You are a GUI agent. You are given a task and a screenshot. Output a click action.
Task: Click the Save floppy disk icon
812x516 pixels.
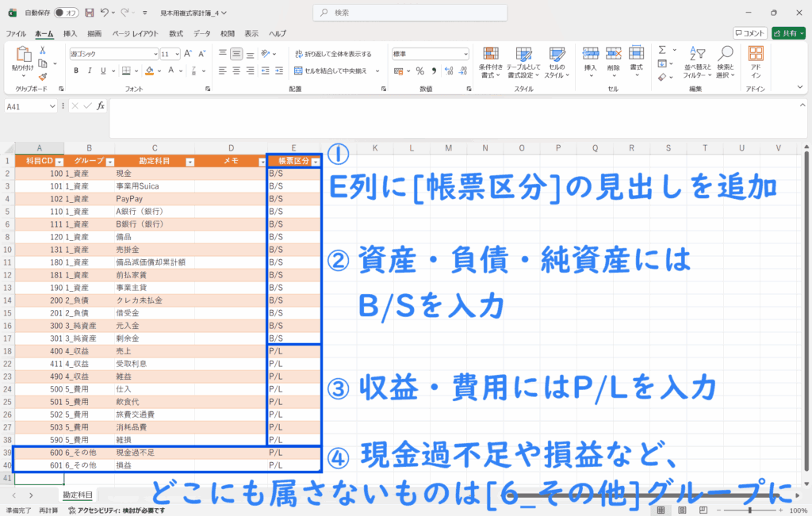click(x=90, y=13)
